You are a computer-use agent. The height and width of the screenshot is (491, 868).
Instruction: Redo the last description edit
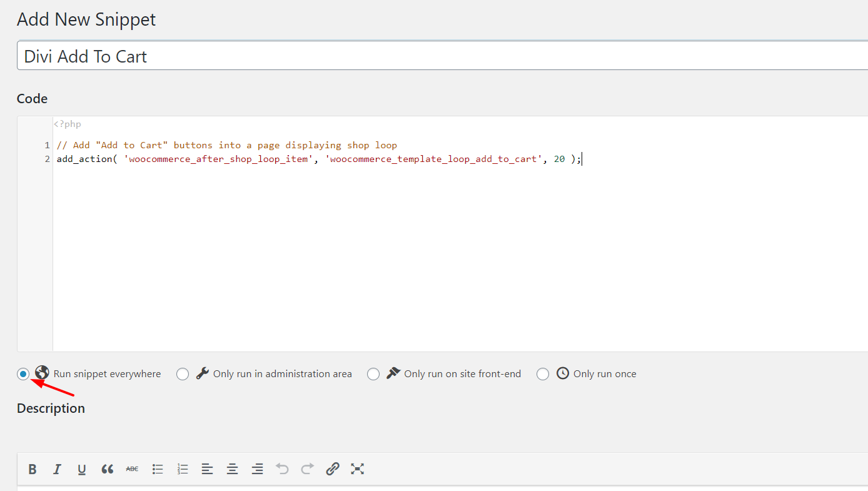tap(308, 468)
